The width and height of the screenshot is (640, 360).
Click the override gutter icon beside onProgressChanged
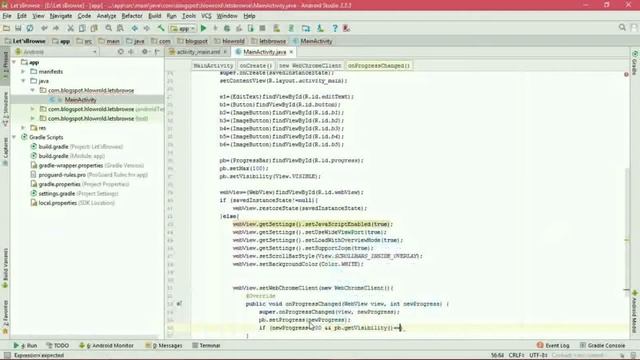[179, 304]
